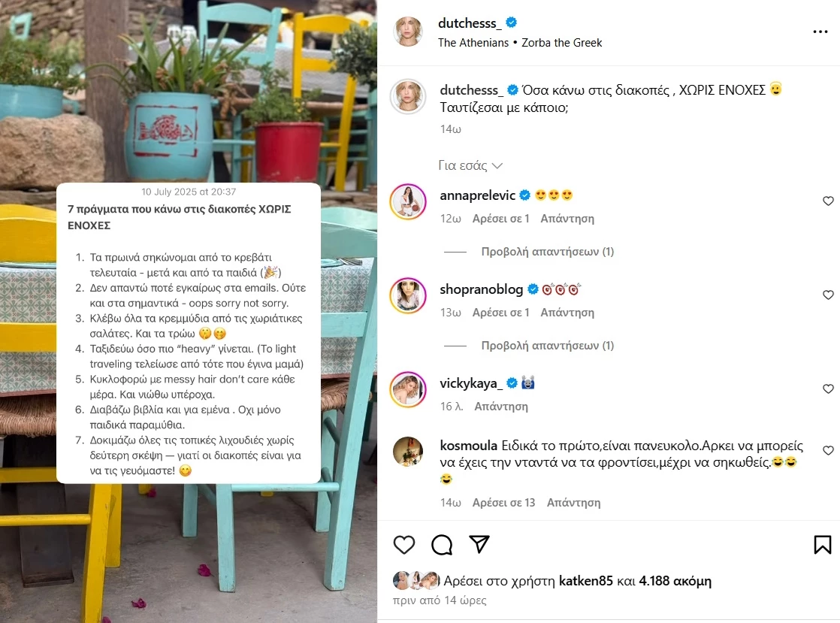View the 4.188 ακόμη likes list
This screenshot has width=840, height=623.
[675, 581]
